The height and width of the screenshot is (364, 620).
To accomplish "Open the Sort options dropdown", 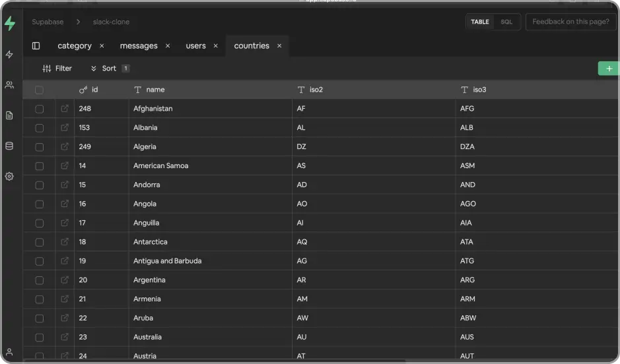I will coord(110,69).
